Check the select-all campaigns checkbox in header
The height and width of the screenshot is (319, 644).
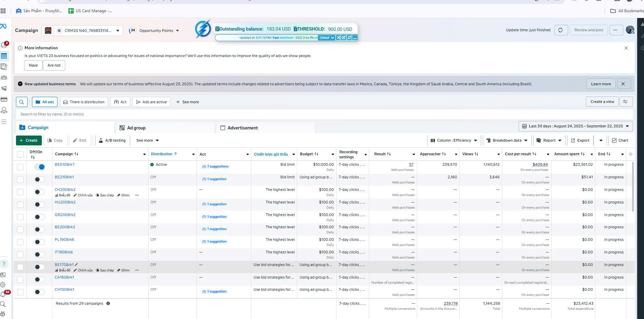[20, 155]
